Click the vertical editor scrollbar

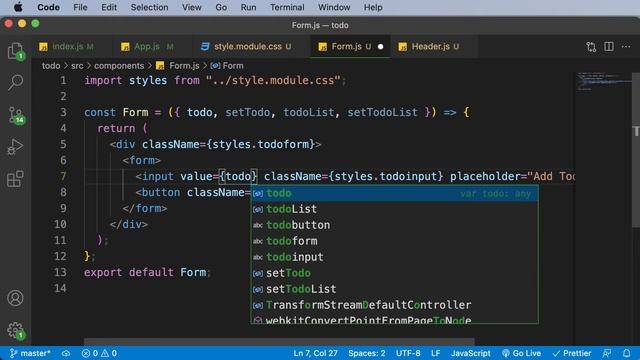[x=636, y=150]
